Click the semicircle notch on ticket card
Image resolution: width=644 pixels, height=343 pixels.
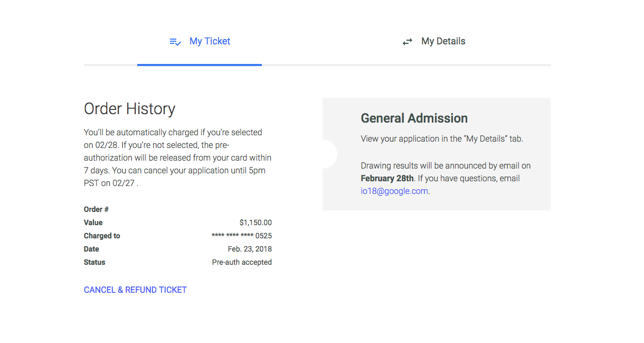329,154
